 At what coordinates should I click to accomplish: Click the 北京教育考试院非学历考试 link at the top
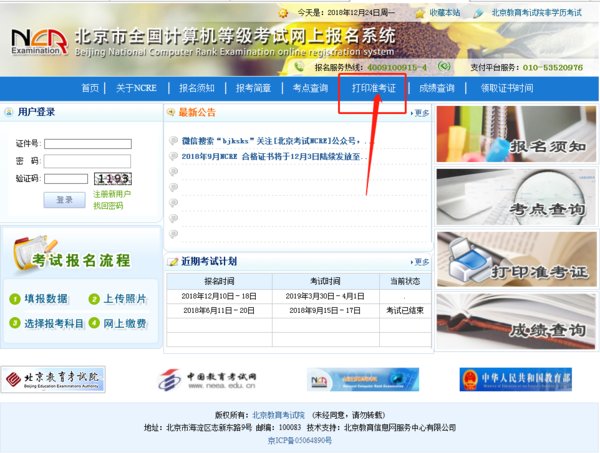tap(536, 13)
